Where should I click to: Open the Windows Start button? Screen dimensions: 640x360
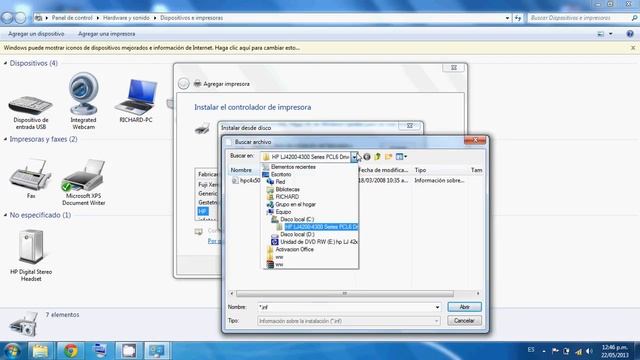coord(12,351)
